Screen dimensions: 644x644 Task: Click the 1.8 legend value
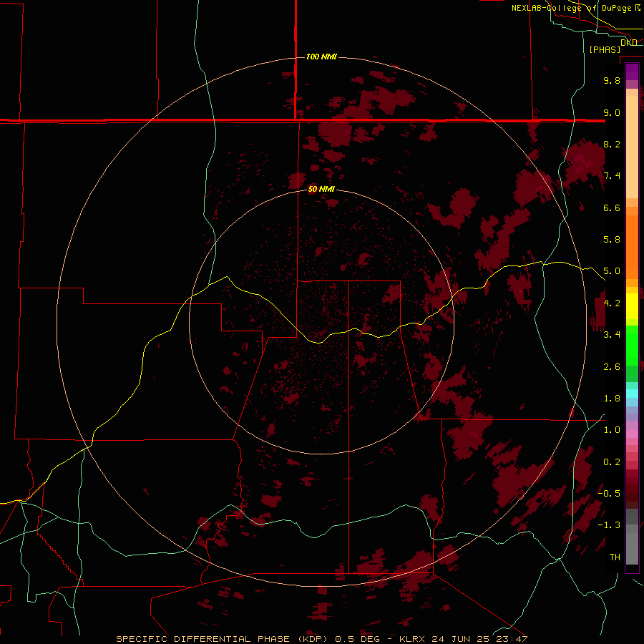(612, 399)
